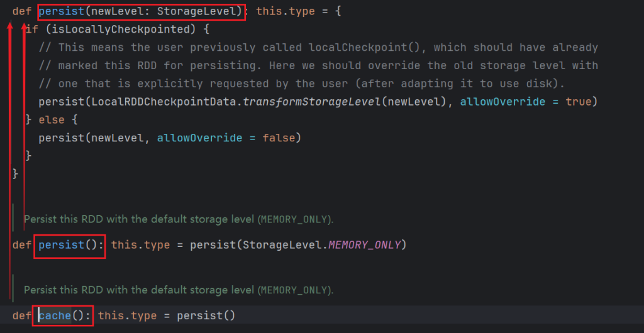Click this.type on the cache definition line

128,315
